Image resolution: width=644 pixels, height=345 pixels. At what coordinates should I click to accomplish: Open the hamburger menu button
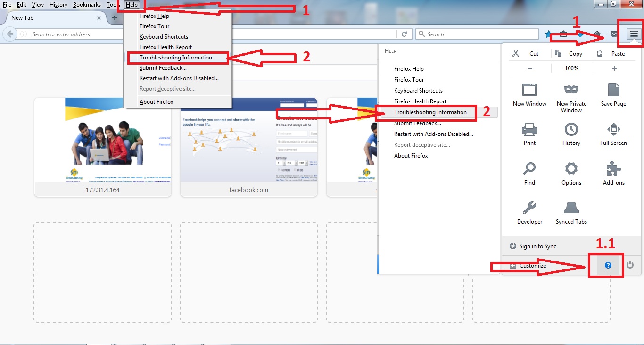(634, 34)
